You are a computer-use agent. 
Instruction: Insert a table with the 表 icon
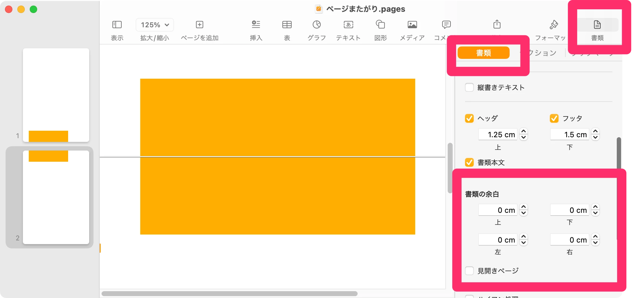point(287,24)
